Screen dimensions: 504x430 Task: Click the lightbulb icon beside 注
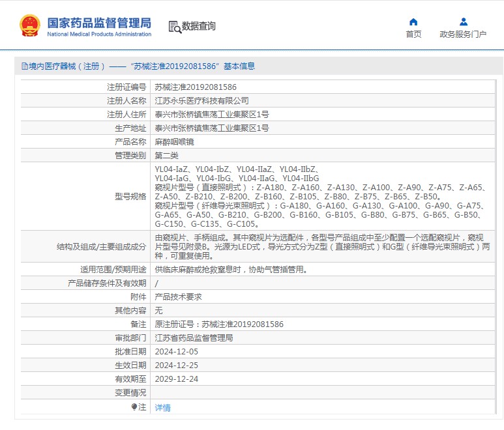click(134, 407)
